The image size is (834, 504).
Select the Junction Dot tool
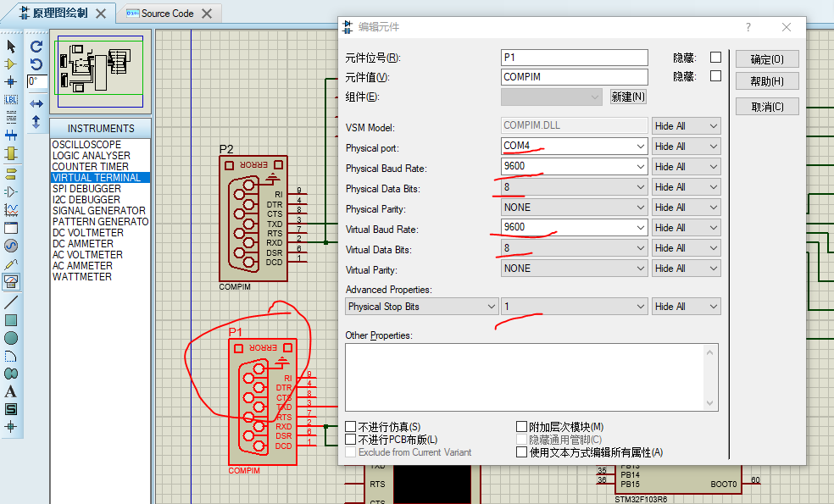click(x=11, y=81)
